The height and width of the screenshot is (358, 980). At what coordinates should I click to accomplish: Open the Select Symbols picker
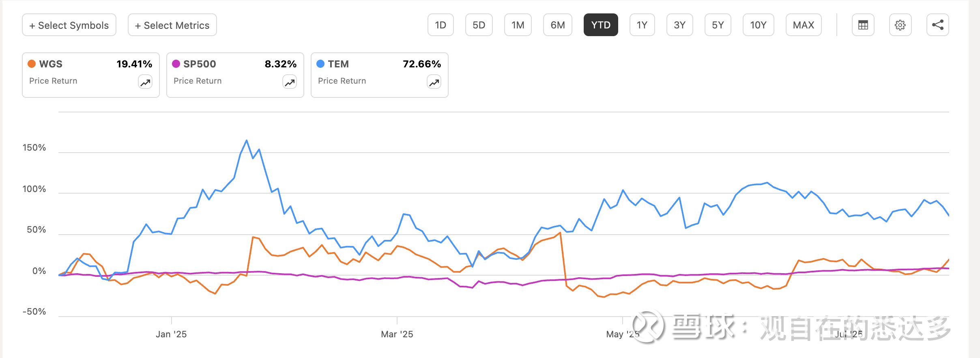tap(69, 25)
